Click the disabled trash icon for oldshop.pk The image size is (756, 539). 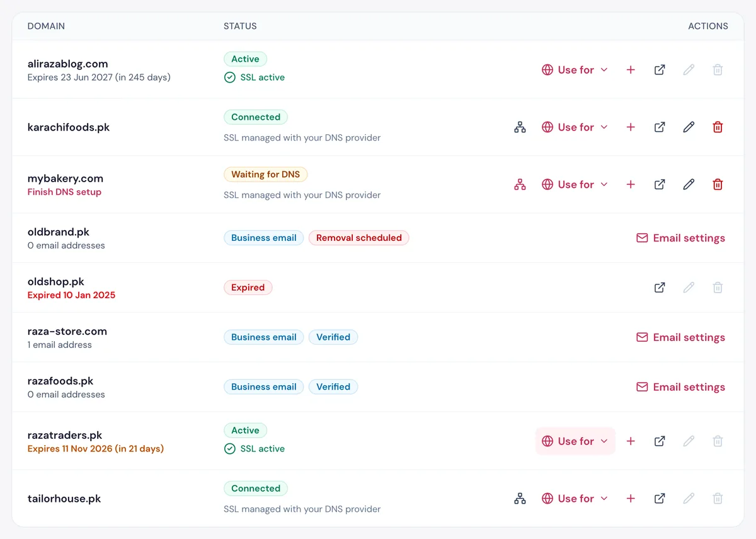[718, 287]
